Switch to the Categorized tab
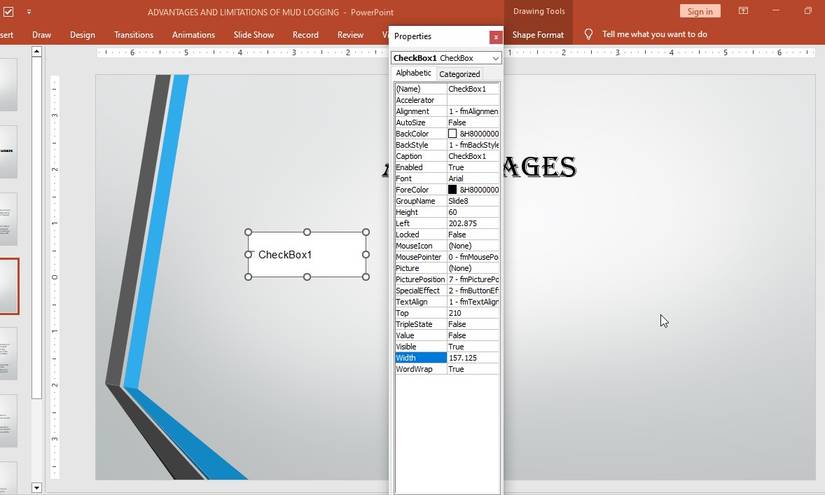The width and height of the screenshot is (825, 495). 459,74
